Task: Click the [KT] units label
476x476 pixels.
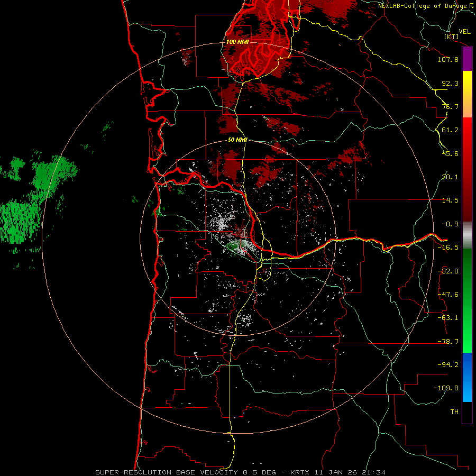Action: 452,36
